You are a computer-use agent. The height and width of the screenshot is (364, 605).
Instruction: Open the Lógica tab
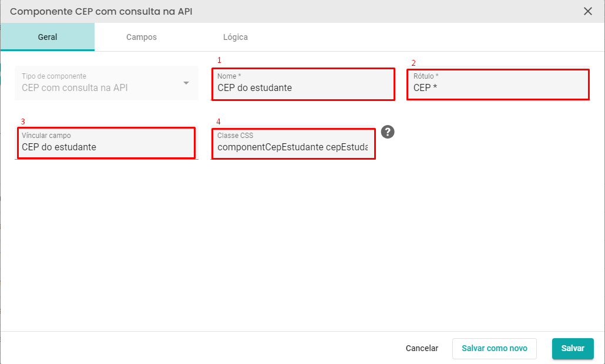pyautogui.click(x=236, y=37)
